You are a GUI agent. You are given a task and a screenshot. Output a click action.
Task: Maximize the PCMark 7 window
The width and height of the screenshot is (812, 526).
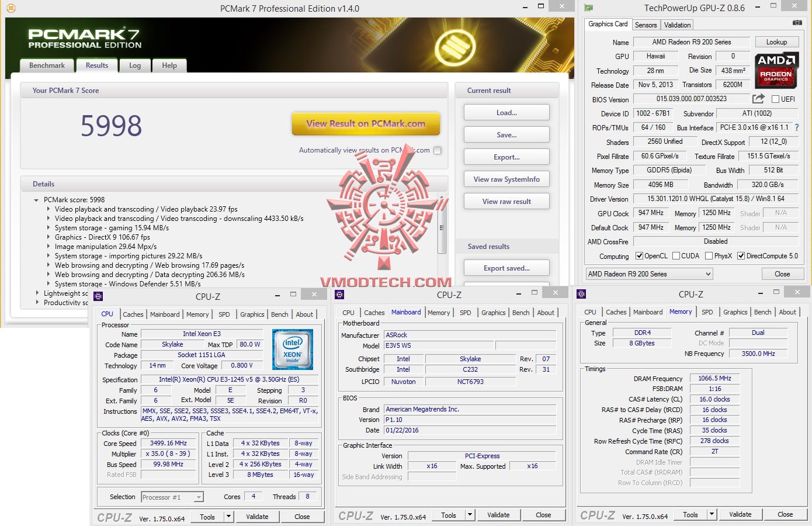[541, 7]
